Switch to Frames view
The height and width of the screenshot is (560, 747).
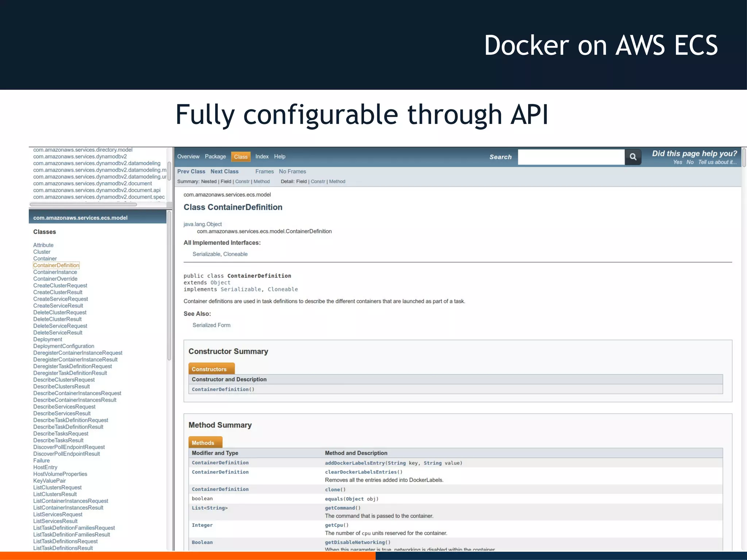264,171
